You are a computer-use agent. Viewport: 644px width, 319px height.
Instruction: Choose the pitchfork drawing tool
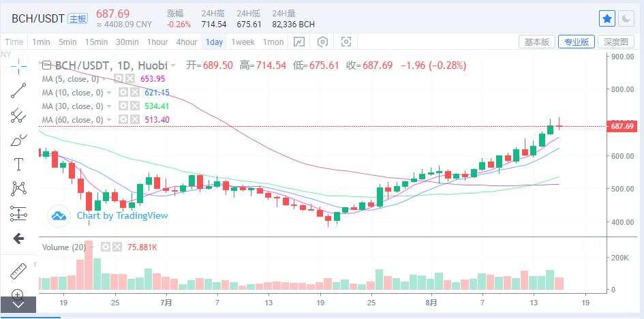[18, 116]
